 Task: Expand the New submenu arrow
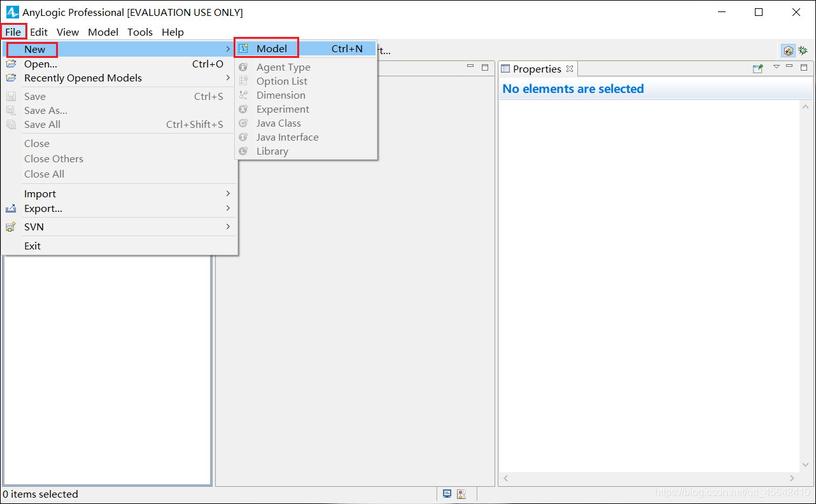(x=228, y=49)
